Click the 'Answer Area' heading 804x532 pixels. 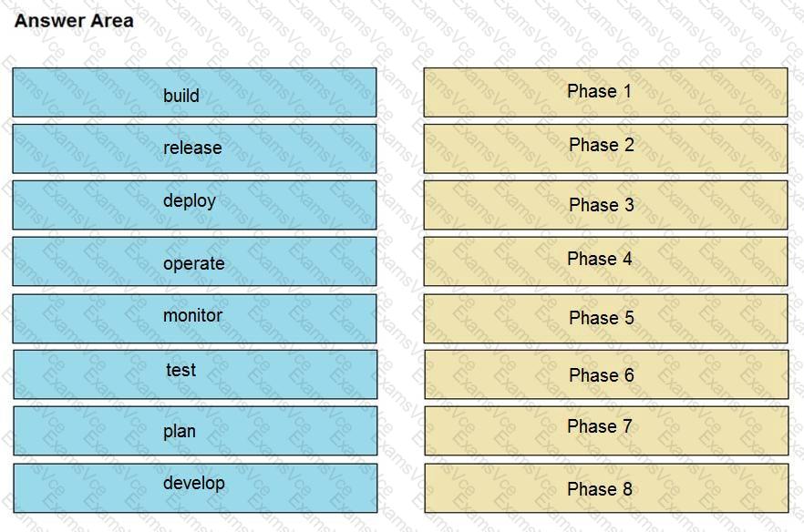75,21
